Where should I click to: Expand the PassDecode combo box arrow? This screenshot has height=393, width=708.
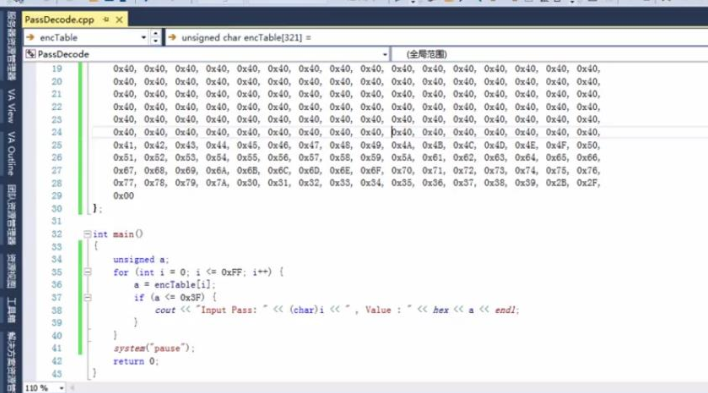(x=385, y=54)
